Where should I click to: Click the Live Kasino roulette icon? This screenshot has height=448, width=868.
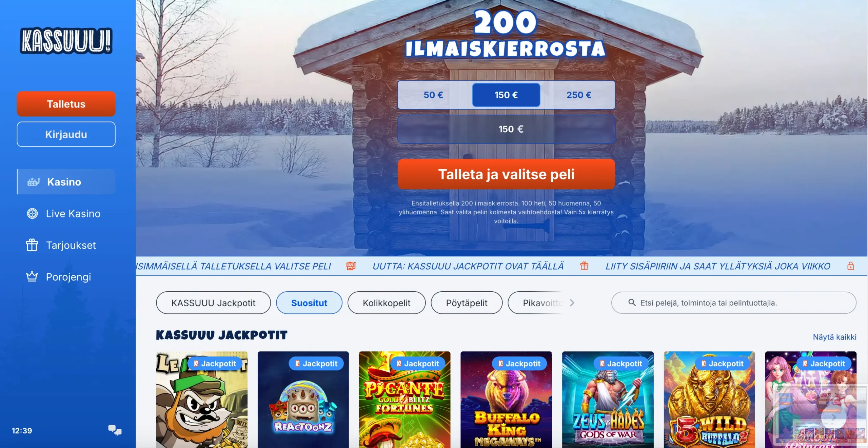[x=32, y=213]
